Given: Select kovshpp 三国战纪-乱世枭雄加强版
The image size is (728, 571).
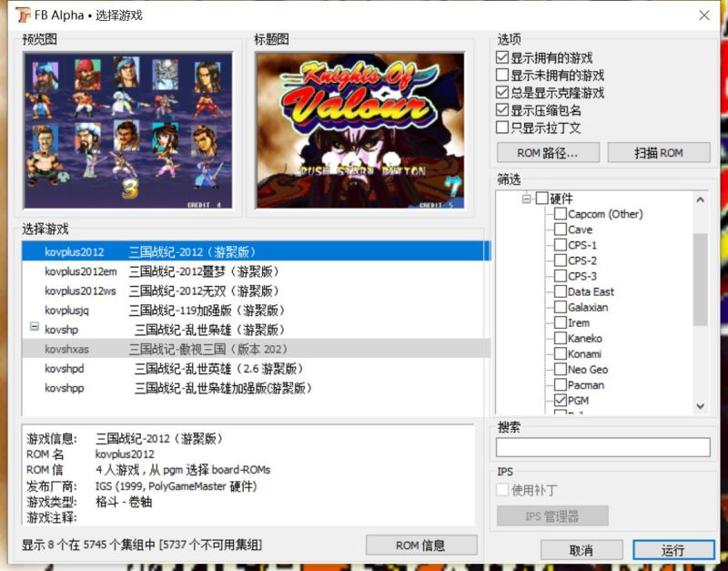Looking at the screenshot, I should (255, 388).
